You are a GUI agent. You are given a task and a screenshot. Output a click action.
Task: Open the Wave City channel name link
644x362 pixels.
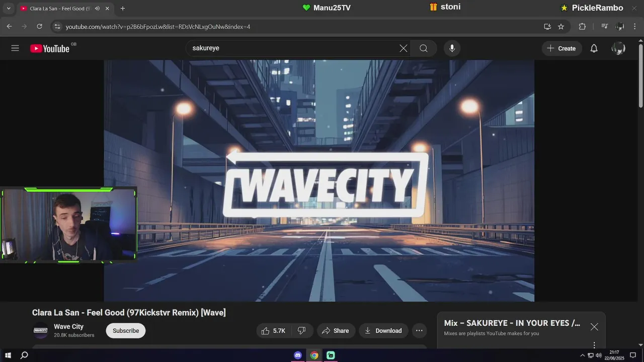[x=68, y=326]
